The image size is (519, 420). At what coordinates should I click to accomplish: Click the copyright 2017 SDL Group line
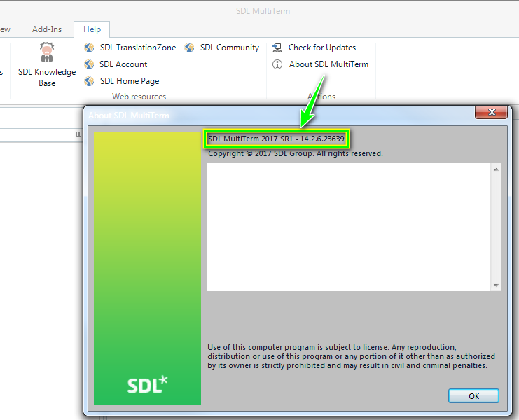pos(295,153)
